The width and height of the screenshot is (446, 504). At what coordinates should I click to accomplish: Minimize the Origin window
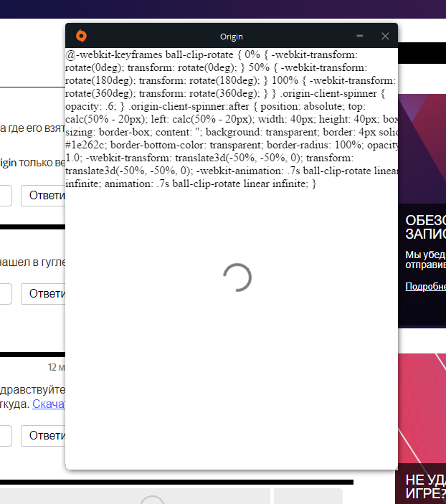360,36
